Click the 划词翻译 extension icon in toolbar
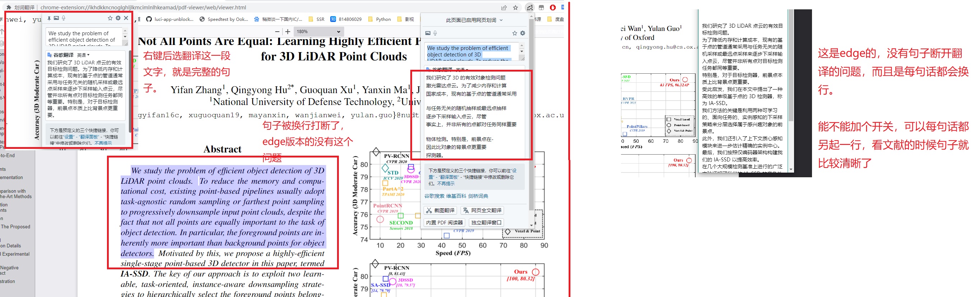The image size is (980, 297). click(x=529, y=8)
